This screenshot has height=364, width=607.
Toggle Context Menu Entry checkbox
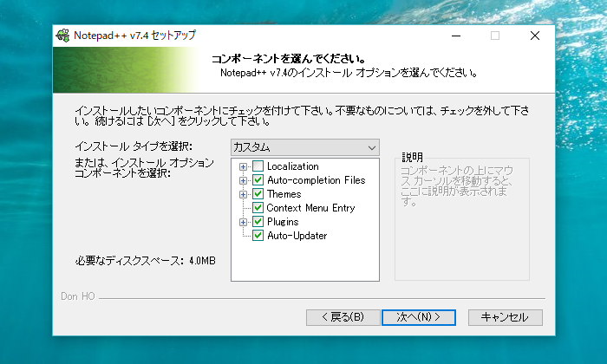pyautogui.click(x=258, y=208)
